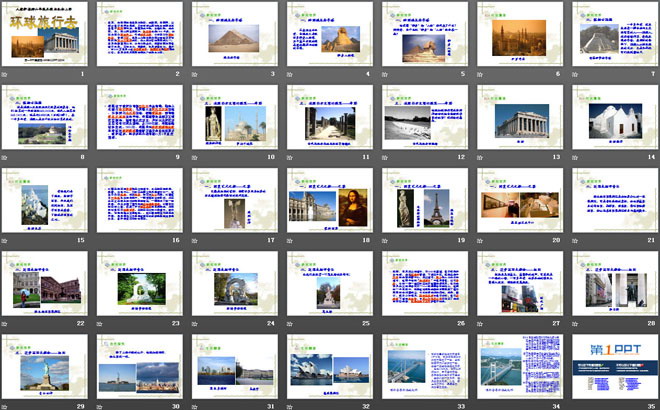Click the animation star icon under slide 21
The image size is (660, 410).
(575, 241)
